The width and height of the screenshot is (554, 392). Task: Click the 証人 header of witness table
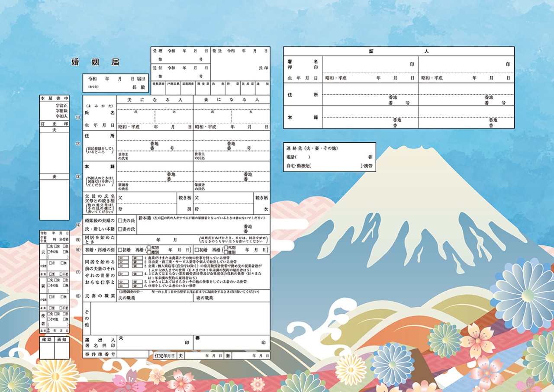point(398,51)
